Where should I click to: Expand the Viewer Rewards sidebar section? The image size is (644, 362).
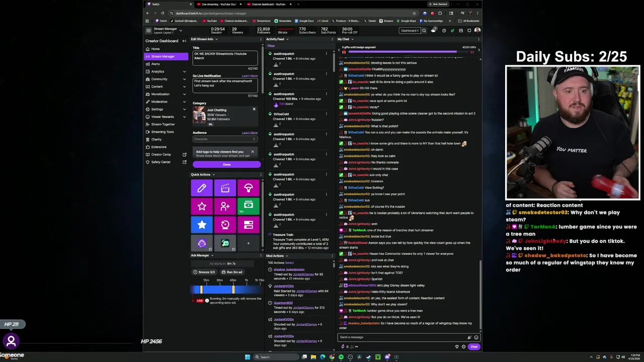[x=184, y=117]
